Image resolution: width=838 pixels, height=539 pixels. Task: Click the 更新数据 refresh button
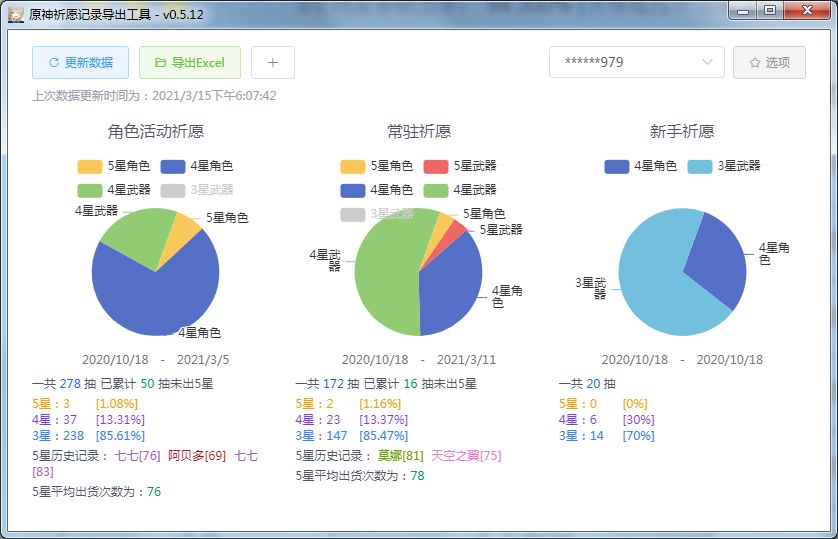coord(80,63)
